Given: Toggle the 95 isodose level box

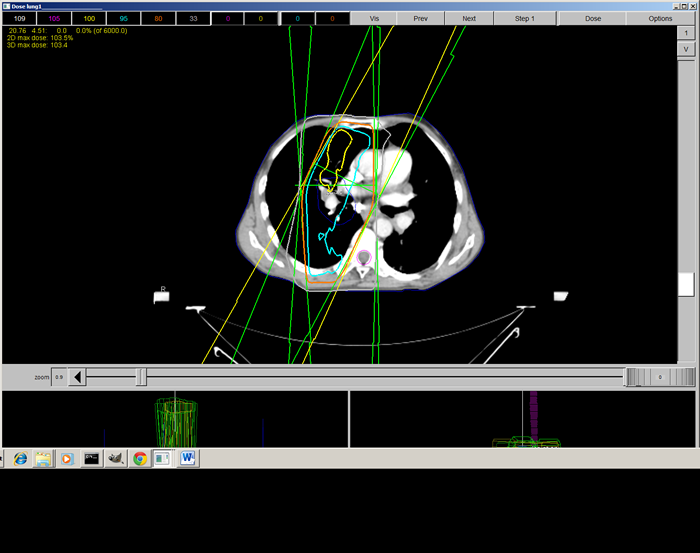Looking at the screenshot, I should point(124,18).
